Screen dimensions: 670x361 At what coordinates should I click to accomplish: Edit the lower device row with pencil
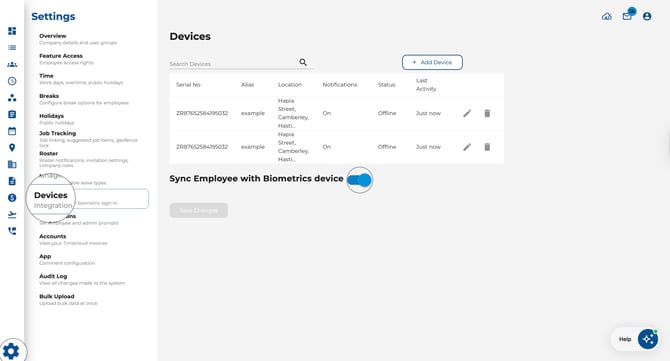tap(467, 147)
